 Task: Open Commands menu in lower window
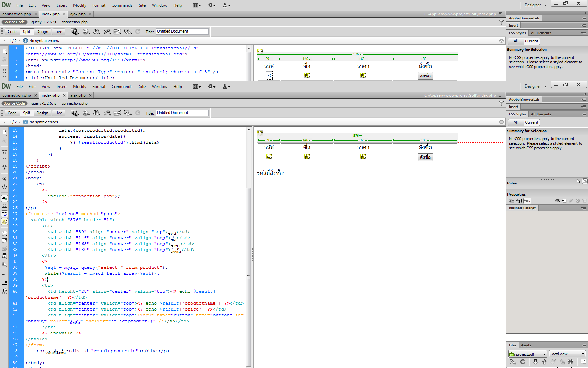tap(122, 87)
